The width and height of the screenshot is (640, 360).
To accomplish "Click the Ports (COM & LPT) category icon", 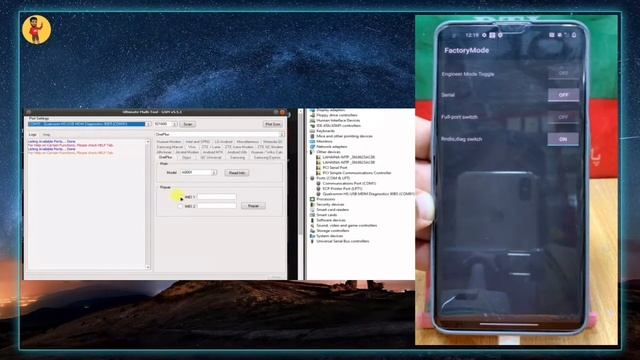I will [312, 178].
